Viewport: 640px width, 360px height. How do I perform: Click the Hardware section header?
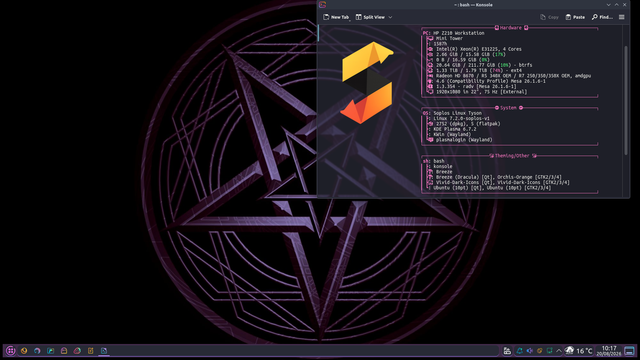click(x=511, y=28)
